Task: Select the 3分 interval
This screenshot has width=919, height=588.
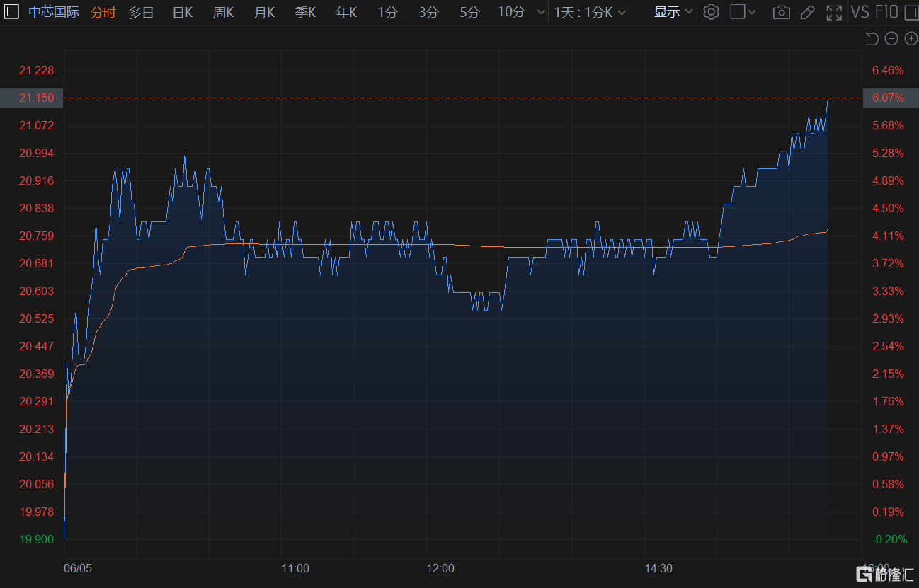Action: pyautogui.click(x=428, y=12)
